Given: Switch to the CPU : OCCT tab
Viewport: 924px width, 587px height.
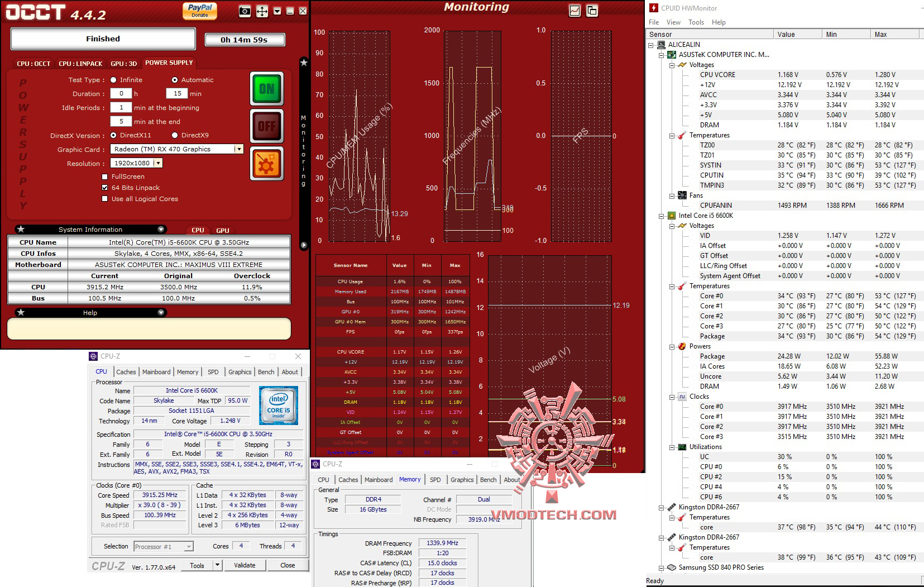Looking at the screenshot, I should pyautogui.click(x=33, y=64).
